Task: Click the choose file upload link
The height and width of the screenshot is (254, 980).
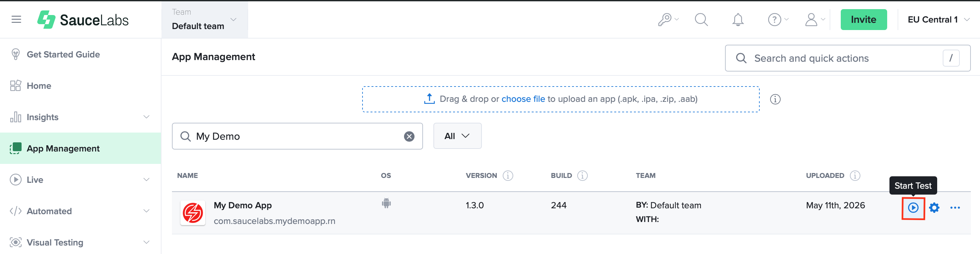Action: [x=523, y=99]
